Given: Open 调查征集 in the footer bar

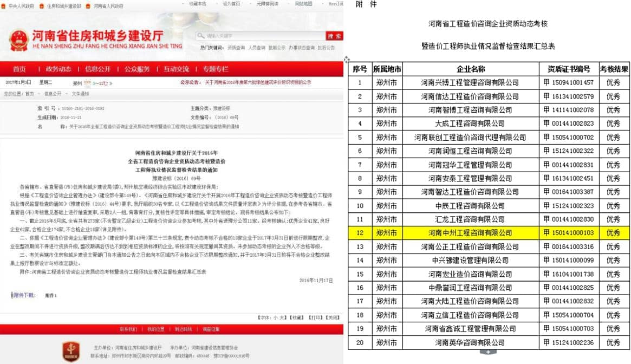Looking at the screenshot, I should (211, 329).
